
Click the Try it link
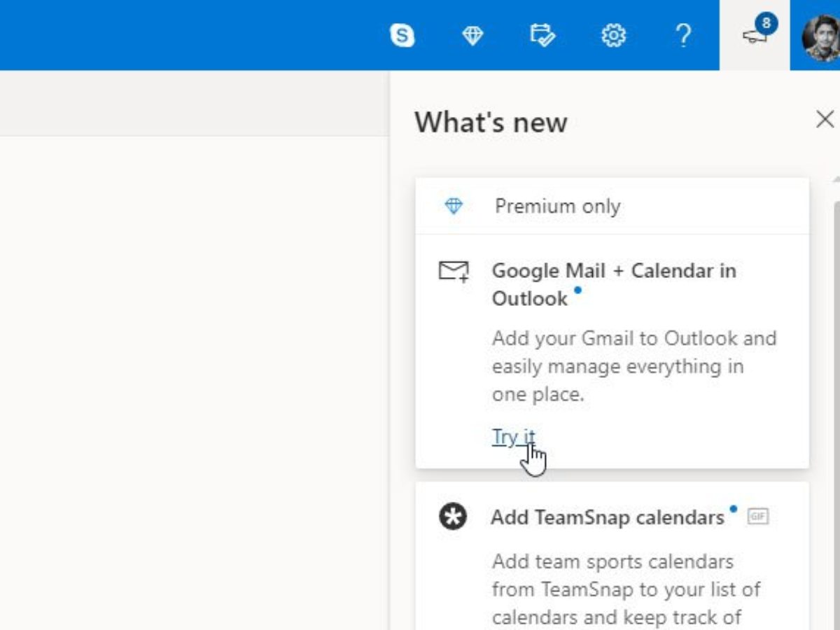point(513,436)
